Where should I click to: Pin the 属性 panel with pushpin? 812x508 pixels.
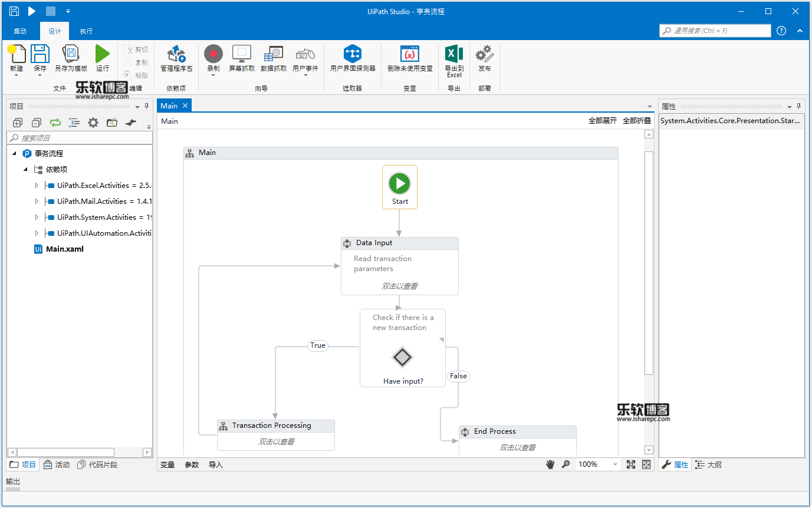pyautogui.click(x=799, y=106)
